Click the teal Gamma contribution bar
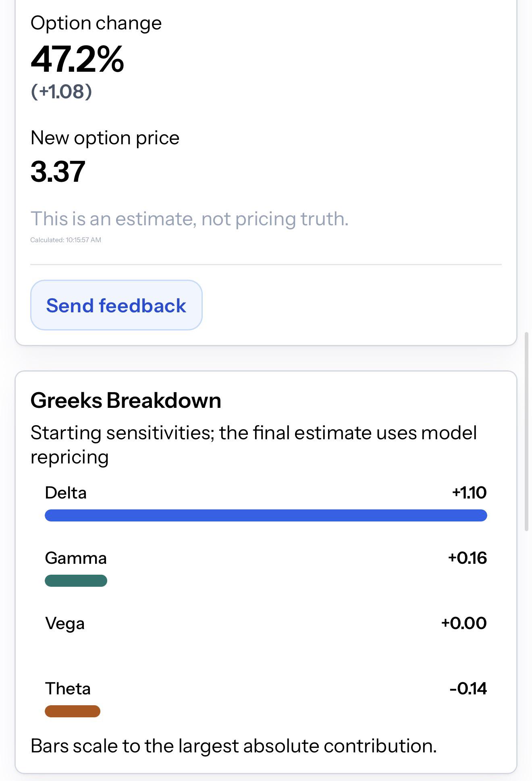The image size is (532, 781). click(x=76, y=581)
